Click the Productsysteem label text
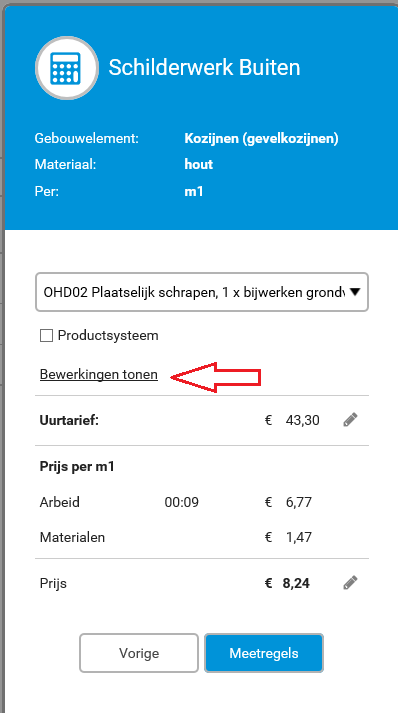Image resolution: width=398 pixels, height=713 pixels. click(x=108, y=336)
